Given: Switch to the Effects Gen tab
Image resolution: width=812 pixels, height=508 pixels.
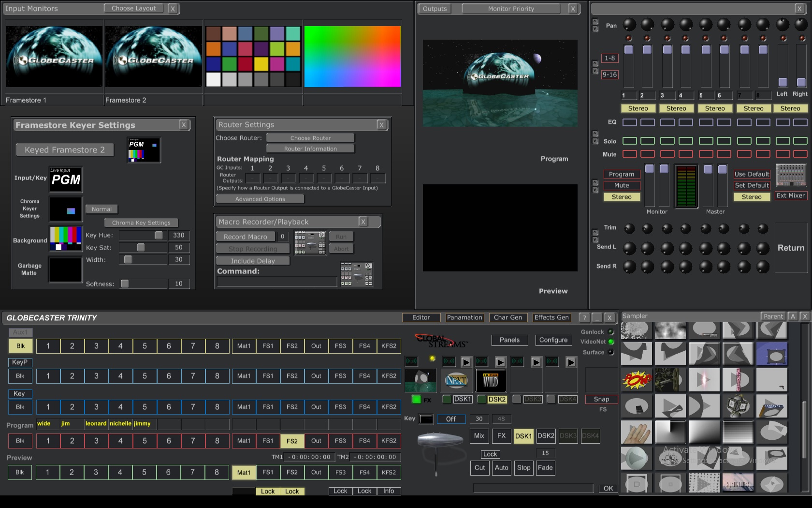Looking at the screenshot, I should click(x=551, y=317).
